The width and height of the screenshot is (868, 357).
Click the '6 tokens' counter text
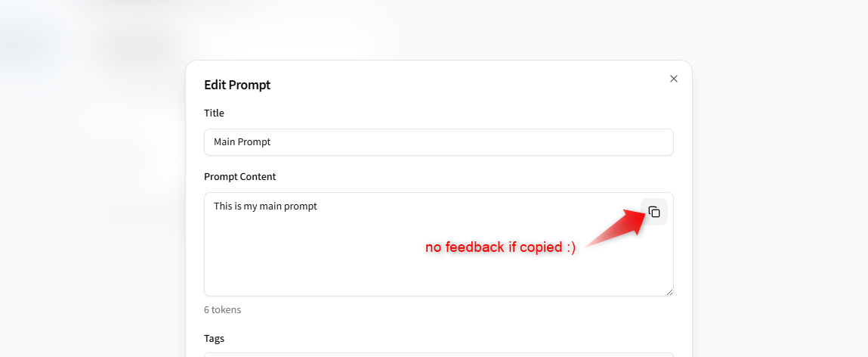(223, 310)
